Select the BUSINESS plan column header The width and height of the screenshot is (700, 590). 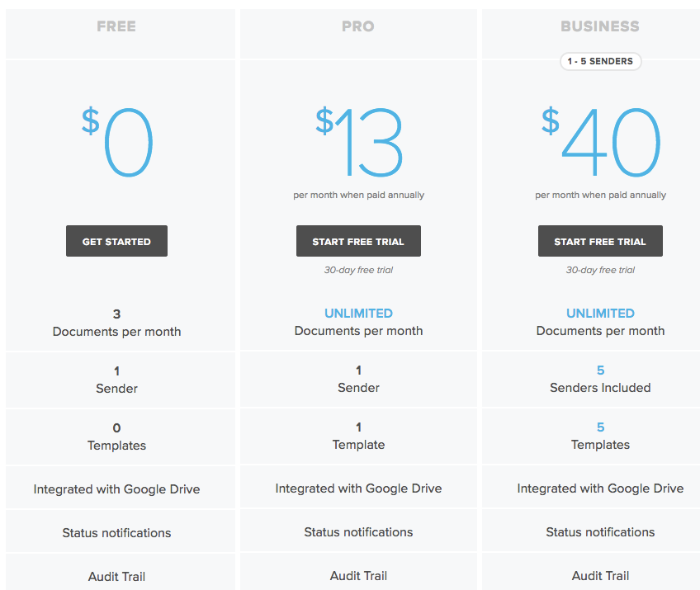coord(600,26)
